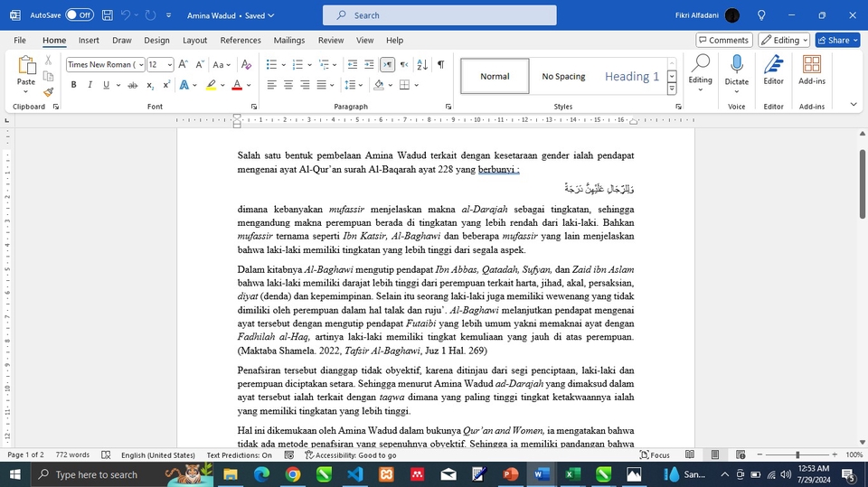Toggle Strikethrough formatting

132,85
